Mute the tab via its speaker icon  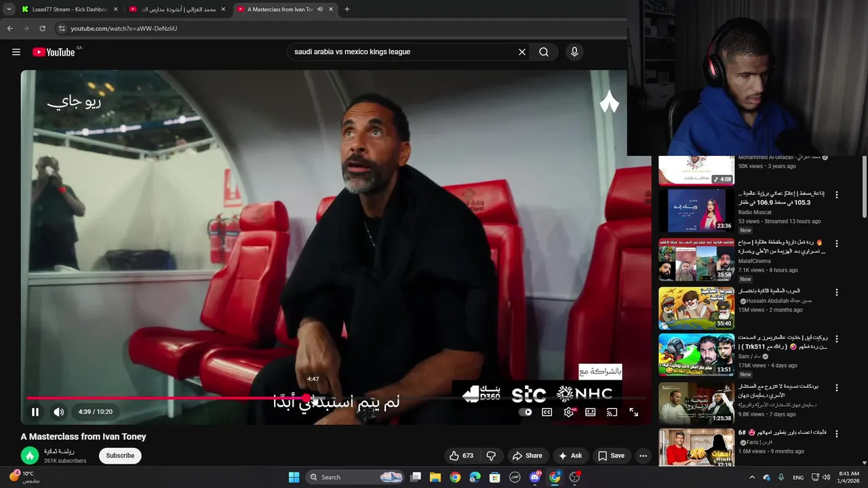(x=320, y=9)
